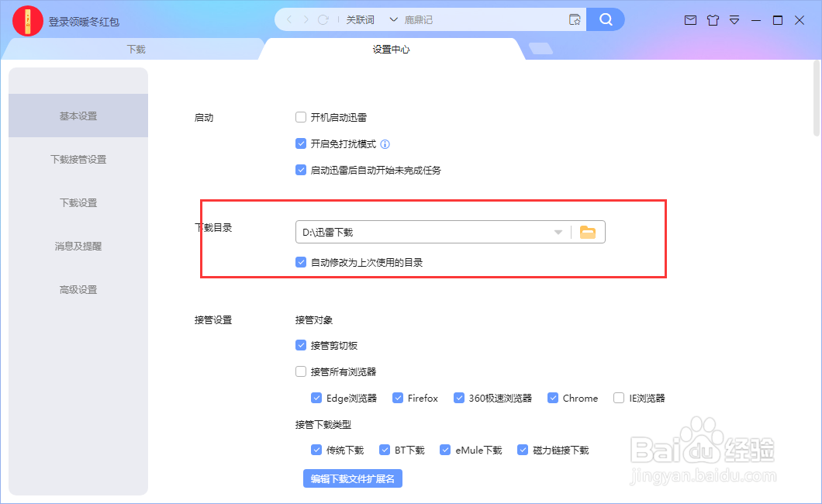822x504 pixels.
Task: Toggle 传统下载 checkbox
Action: point(316,450)
